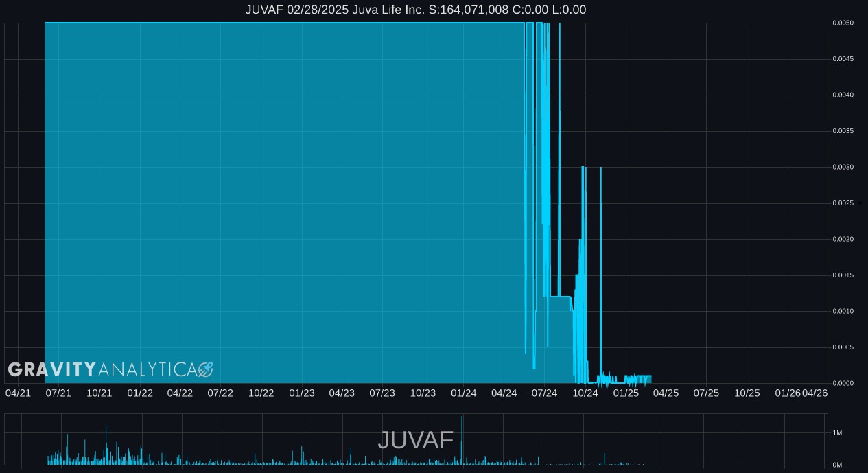Select the 0.0020 price axis value
The width and height of the screenshot is (868, 473).
[x=843, y=239]
